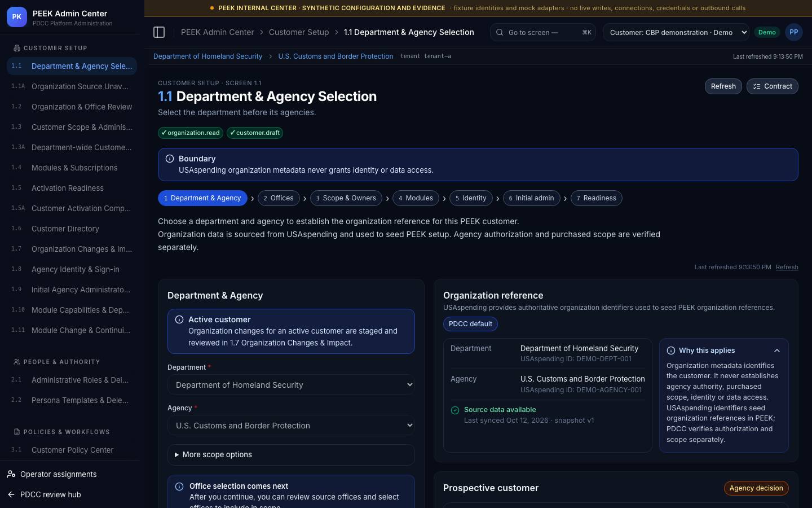Viewport: 812px width, 508px height.
Task: Click the PDCC default badge
Action: tap(470, 324)
